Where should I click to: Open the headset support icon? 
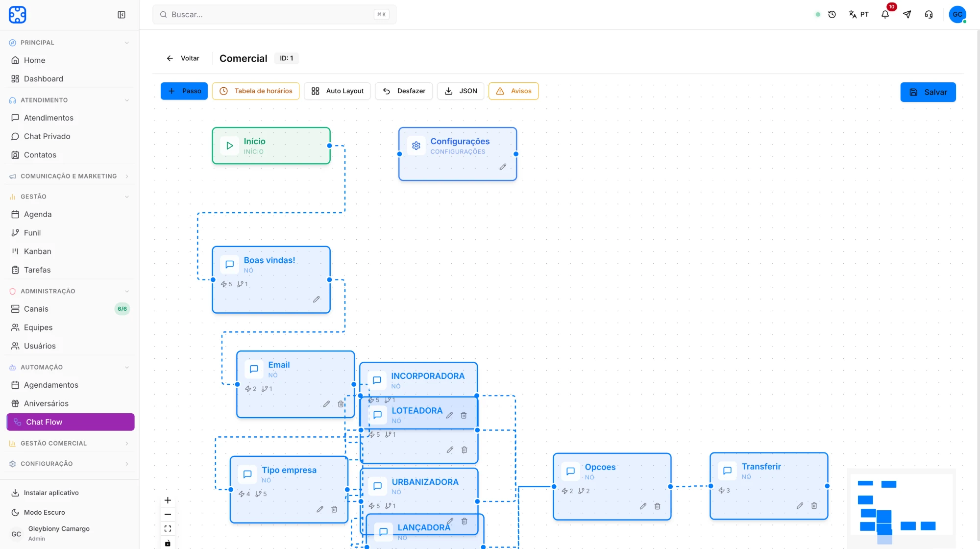929,15
